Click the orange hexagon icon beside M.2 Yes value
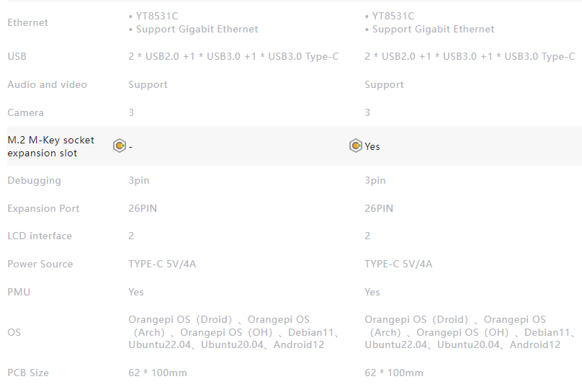582x392 pixels. click(x=356, y=146)
